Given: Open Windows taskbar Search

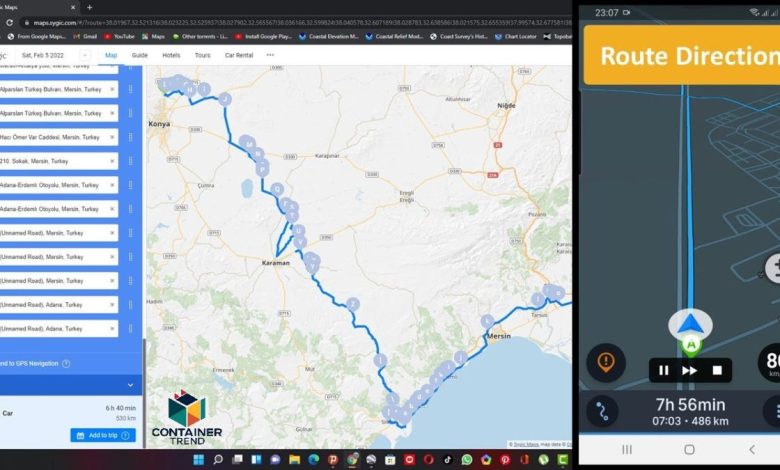Looking at the screenshot, I should [x=218, y=460].
